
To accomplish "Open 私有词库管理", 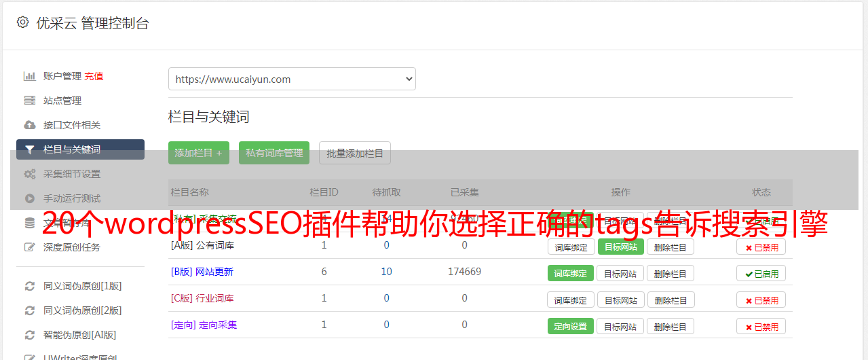I will [x=274, y=153].
